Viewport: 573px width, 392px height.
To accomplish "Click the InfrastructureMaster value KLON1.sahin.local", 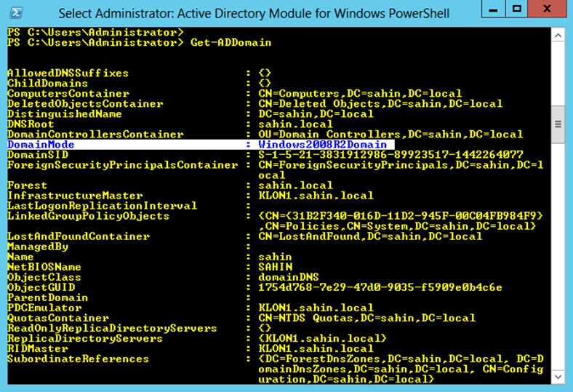I will (x=316, y=196).
